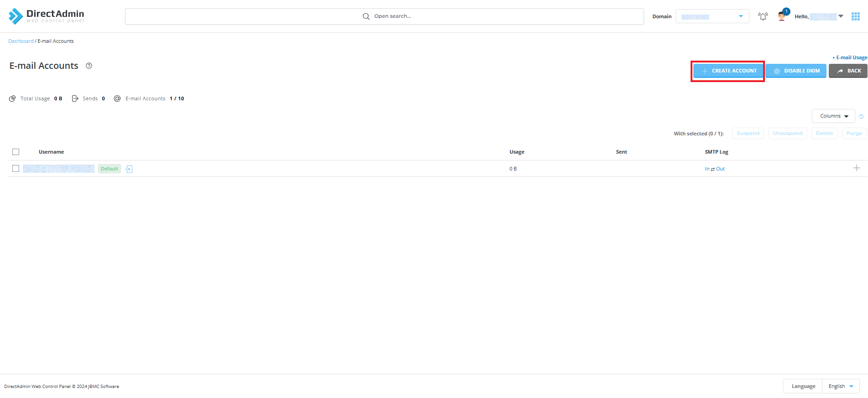Open the Domain dropdown selector

coord(712,16)
